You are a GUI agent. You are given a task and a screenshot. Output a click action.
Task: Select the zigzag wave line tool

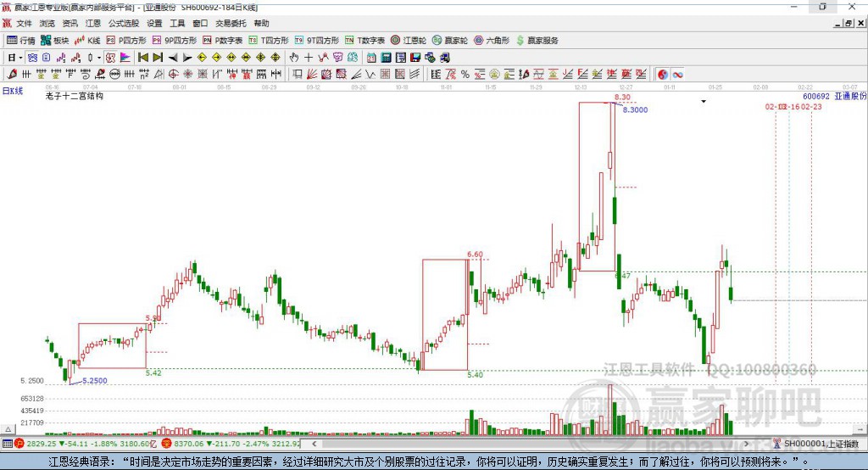(370, 75)
